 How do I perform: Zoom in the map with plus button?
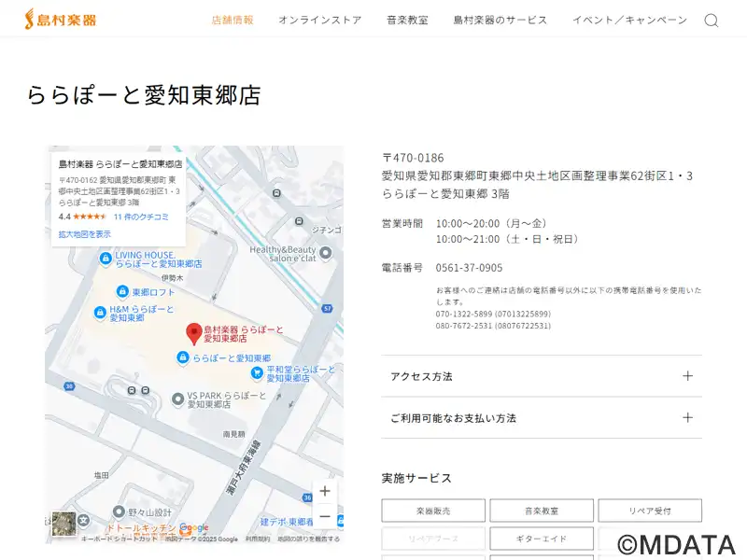pos(325,491)
